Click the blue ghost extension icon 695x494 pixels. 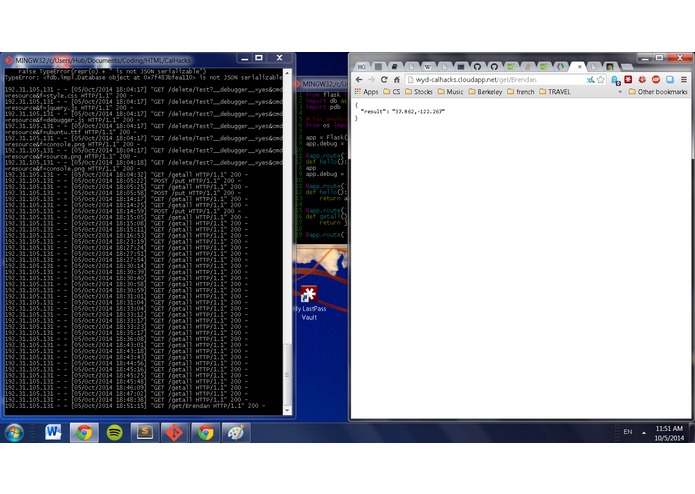click(x=615, y=80)
